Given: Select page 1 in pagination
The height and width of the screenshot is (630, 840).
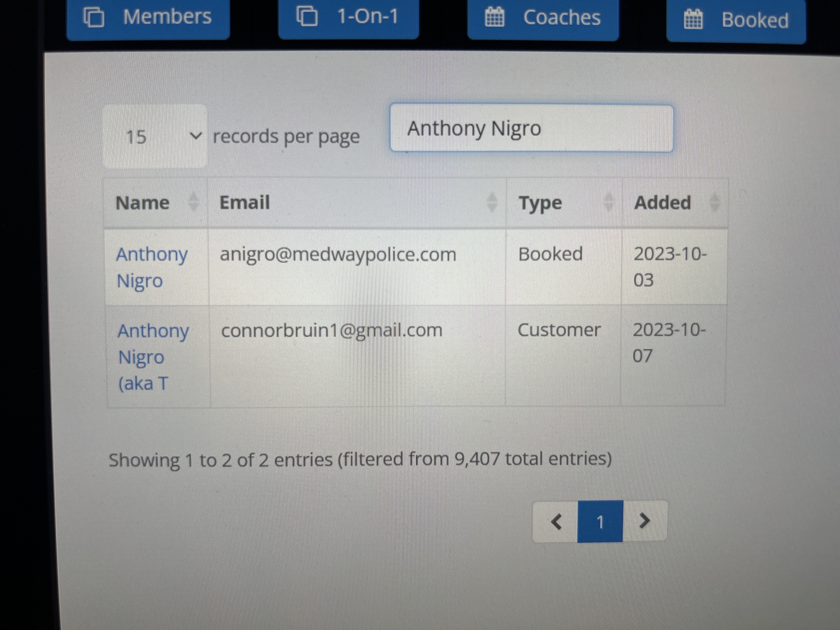Looking at the screenshot, I should click(600, 522).
